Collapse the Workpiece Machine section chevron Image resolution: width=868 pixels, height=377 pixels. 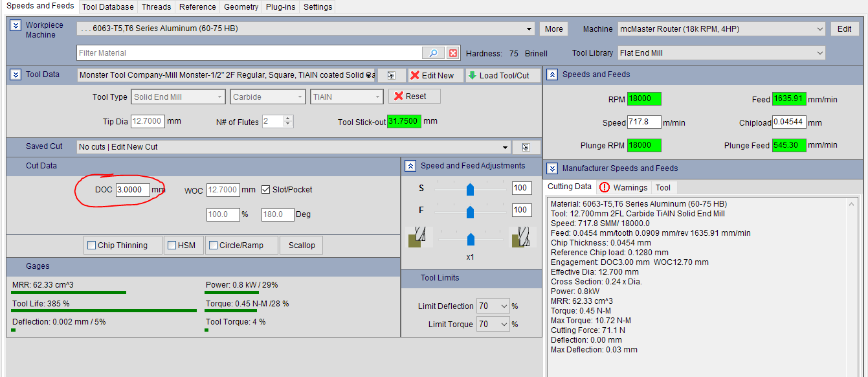pos(16,25)
